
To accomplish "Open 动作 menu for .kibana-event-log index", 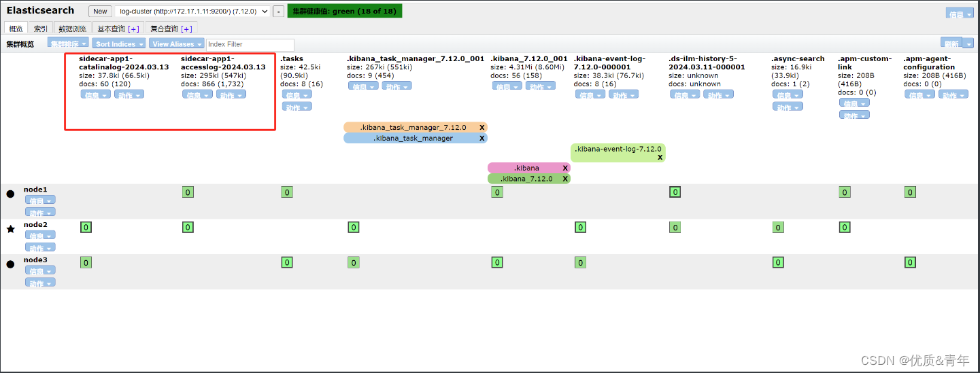I will click(x=624, y=94).
